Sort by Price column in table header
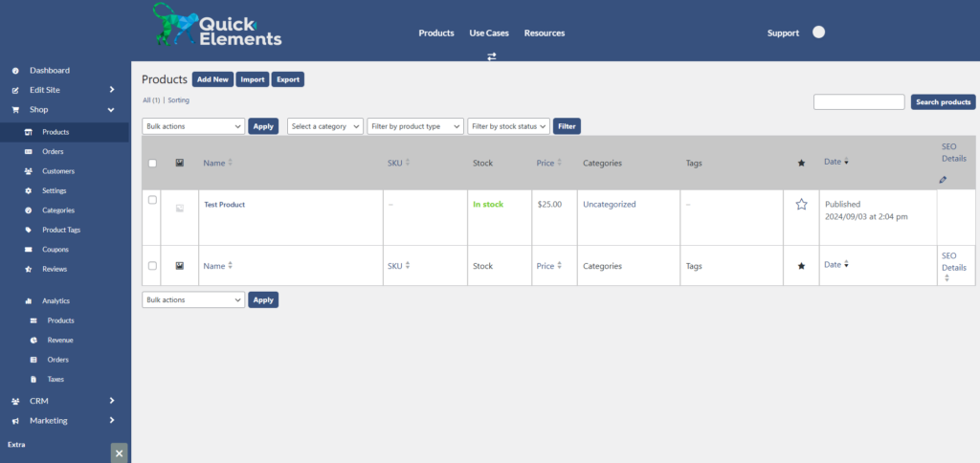Viewport: 980px width, 463px height. pos(548,163)
